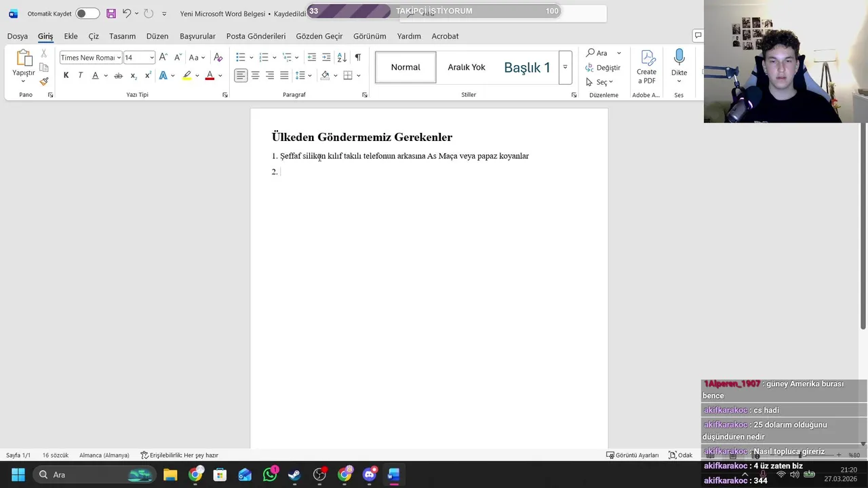Open Text Effects glowing A
The height and width of the screenshot is (488, 868).
(x=163, y=75)
